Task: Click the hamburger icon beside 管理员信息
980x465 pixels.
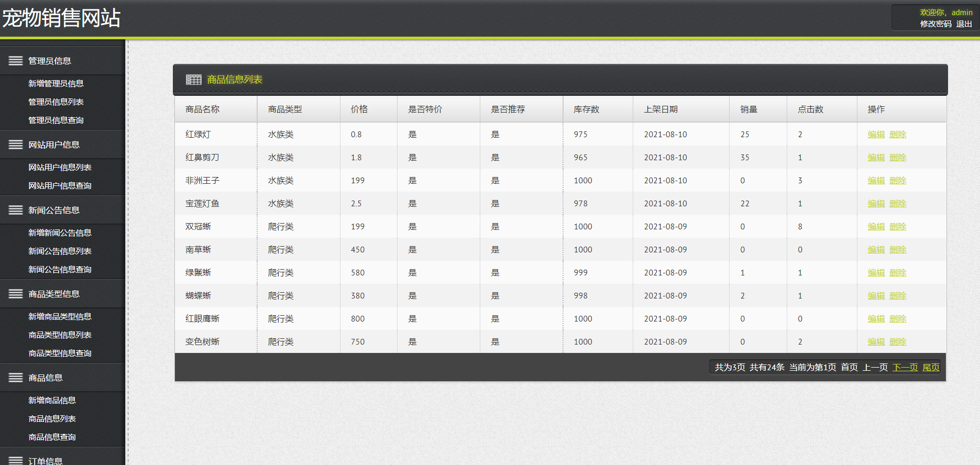Action: pyautogui.click(x=16, y=61)
